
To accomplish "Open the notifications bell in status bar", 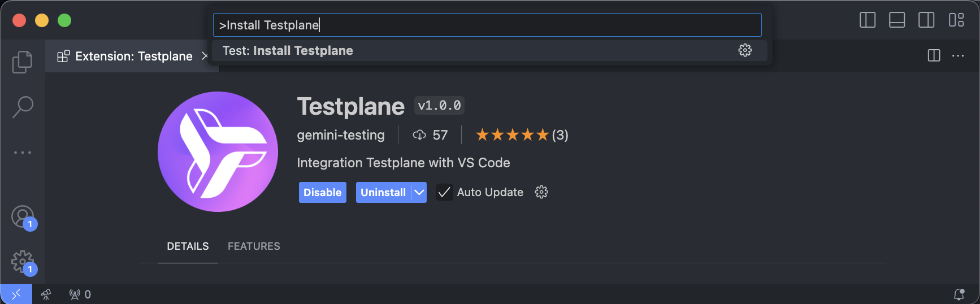I will tap(959, 294).
